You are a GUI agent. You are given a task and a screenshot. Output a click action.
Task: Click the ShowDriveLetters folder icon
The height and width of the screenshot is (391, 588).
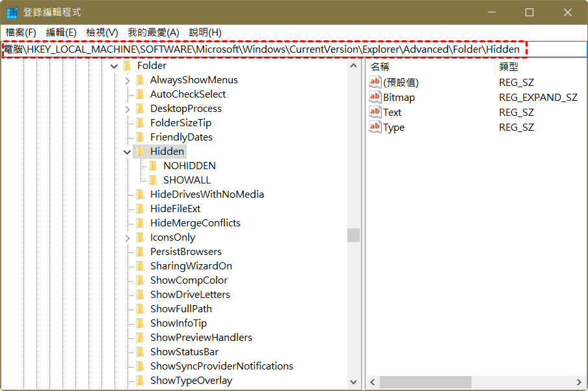tap(140, 295)
